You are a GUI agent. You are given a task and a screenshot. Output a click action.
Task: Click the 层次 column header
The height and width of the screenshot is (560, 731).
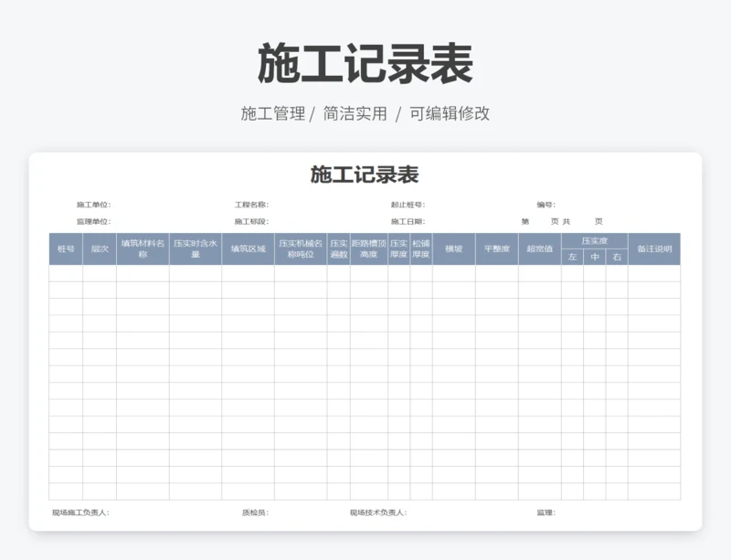coord(100,249)
